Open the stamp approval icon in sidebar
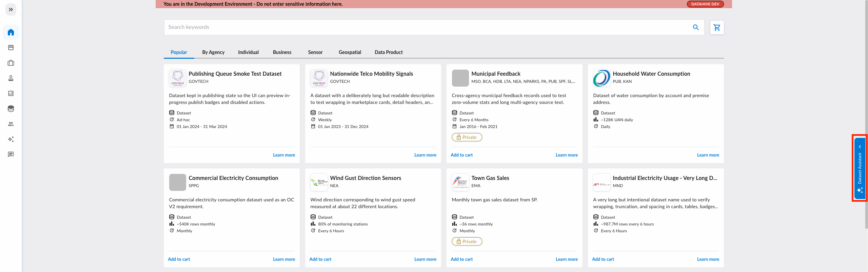Image resolution: width=868 pixels, height=272 pixels. 11,78
